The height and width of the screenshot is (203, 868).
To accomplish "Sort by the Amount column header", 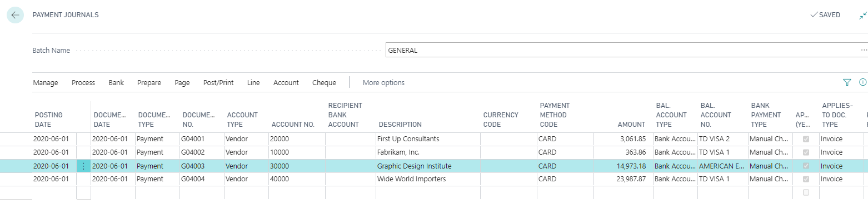I will pos(631,124).
